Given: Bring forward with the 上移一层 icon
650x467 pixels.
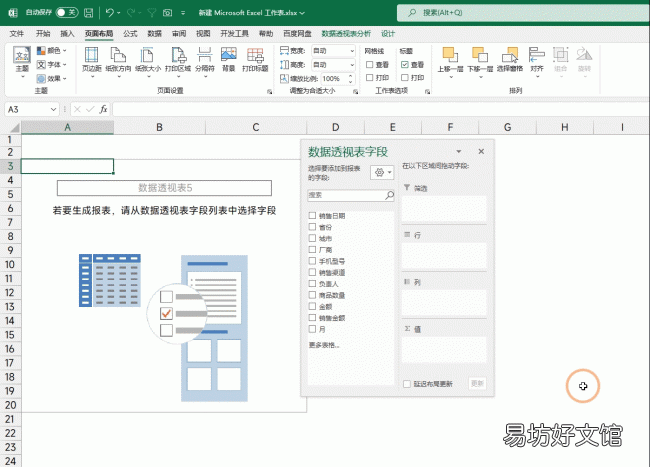Looking at the screenshot, I should pos(450,55).
